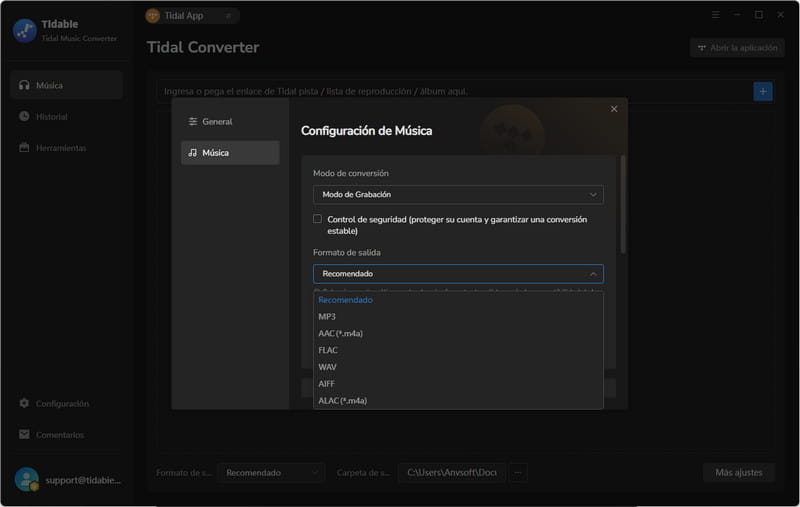Click the blue plus add button
Screen dimensions: 800x507
pos(763,91)
